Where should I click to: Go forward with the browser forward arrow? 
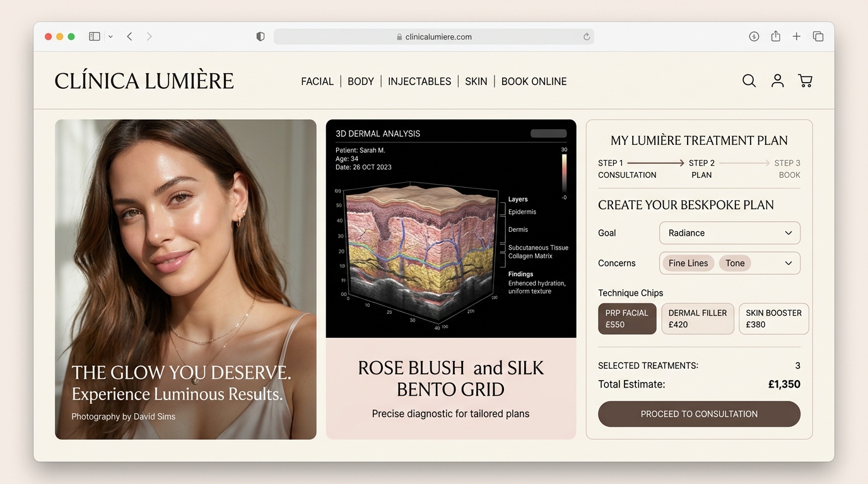[150, 37]
